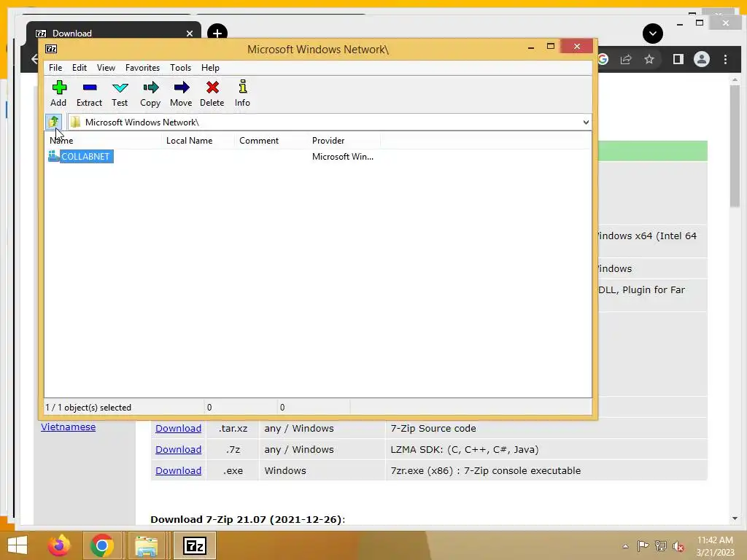747x560 pixels.
Task: Open the Windows Start button
Action: click(18, 545)
